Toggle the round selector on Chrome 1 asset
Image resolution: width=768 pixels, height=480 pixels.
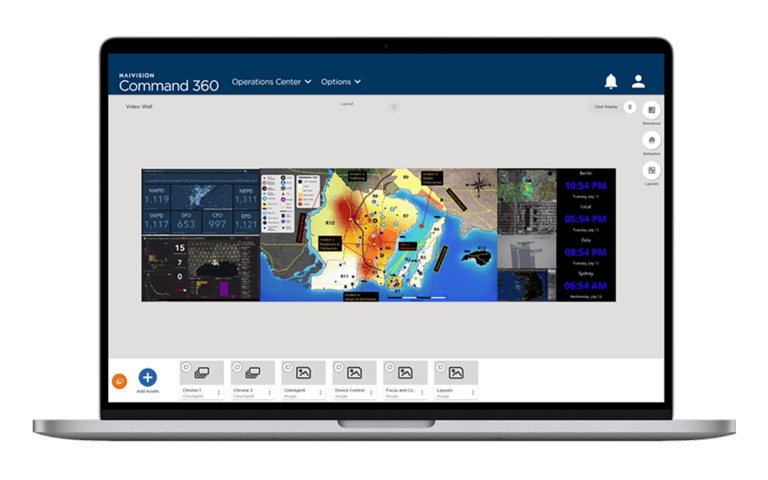[x=186, y=366]
